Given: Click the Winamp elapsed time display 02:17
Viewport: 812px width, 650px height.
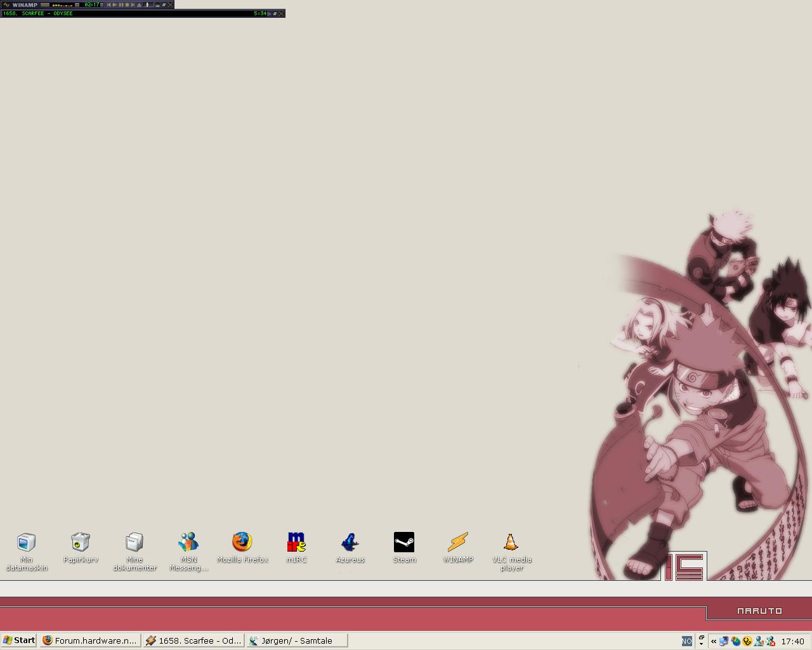Looking at the screenshot, I should [92, 4].
